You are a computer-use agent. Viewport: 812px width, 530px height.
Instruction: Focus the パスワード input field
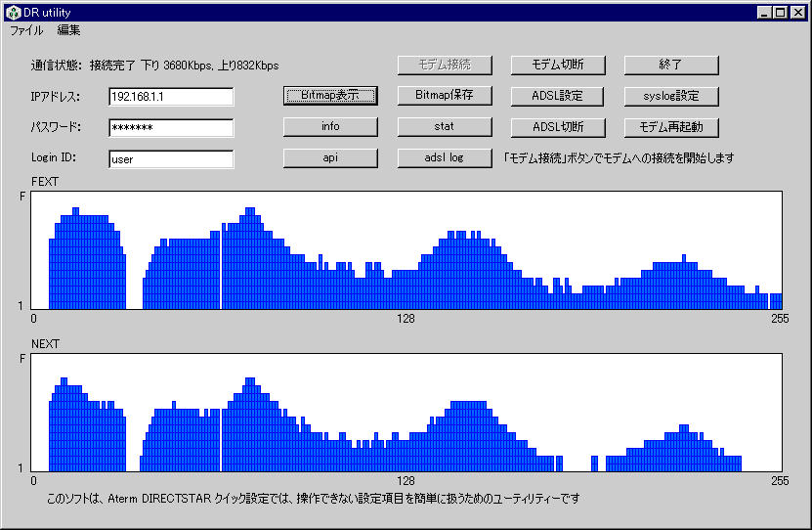click(171, 128)
